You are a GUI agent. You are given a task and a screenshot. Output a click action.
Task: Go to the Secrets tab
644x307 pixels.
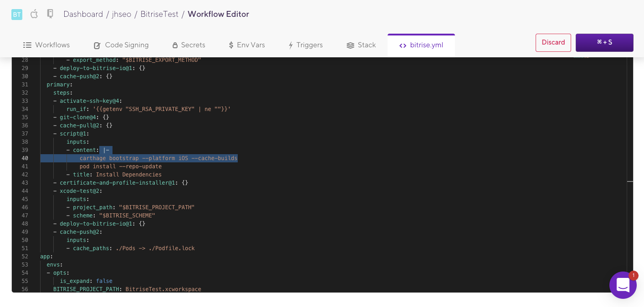tap(189, 45)
